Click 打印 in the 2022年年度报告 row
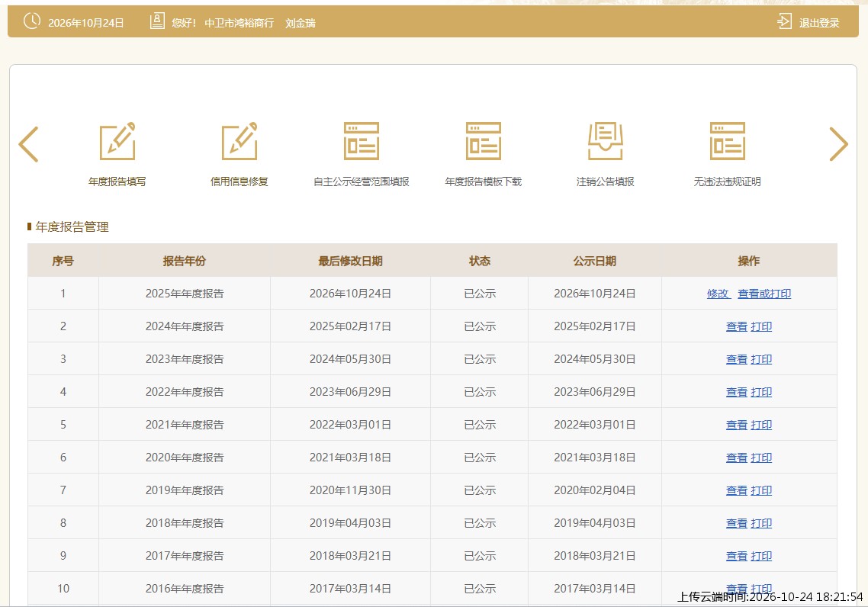The image size is (868, 607). point(761,392)
